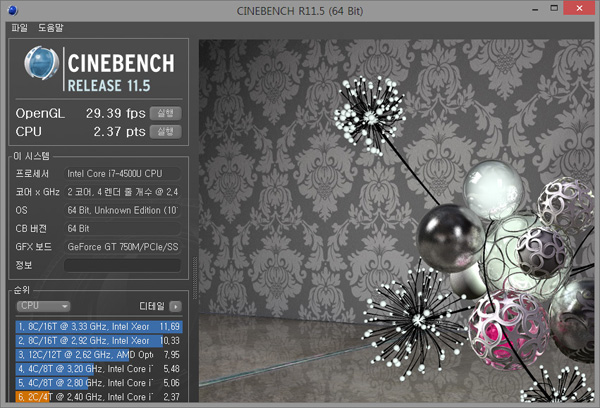
Task: Click the 디테일 arrow button
Action: [176, 305]
